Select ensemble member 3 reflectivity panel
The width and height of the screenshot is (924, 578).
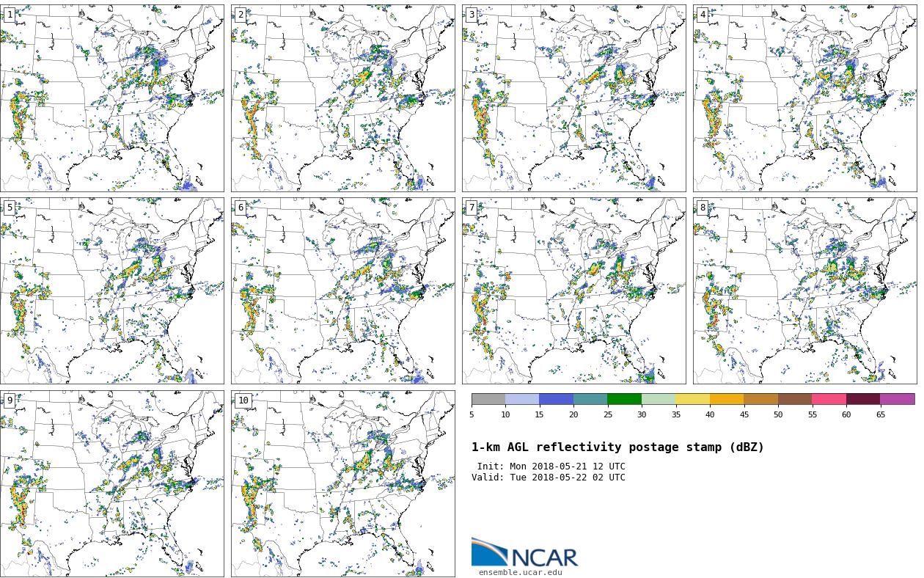point(573,98)
